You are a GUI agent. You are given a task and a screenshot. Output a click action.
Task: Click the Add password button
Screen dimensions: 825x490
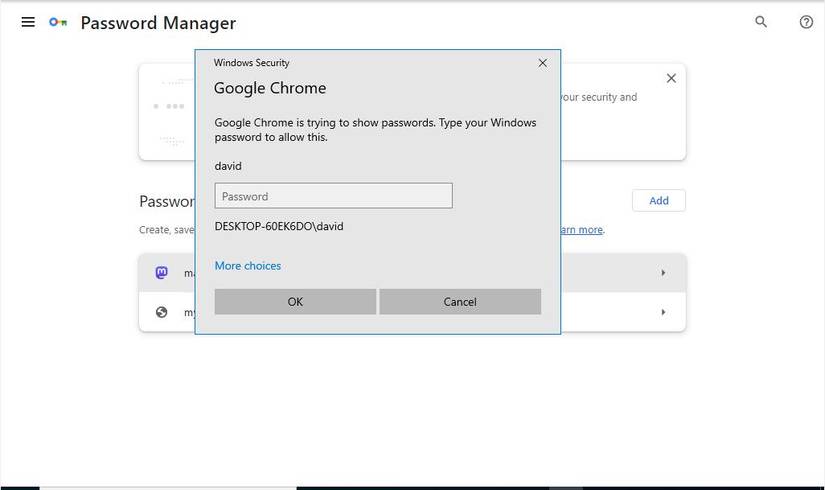[659, 201]
